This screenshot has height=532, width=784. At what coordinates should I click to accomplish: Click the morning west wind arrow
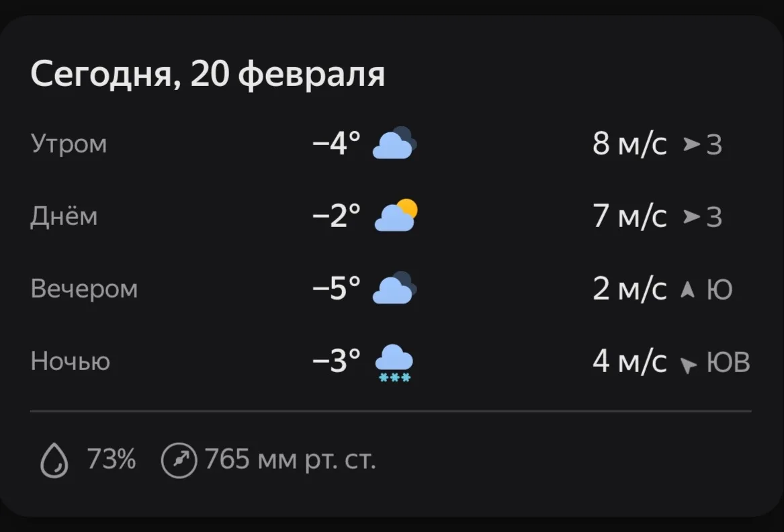[x=691, y=144]
